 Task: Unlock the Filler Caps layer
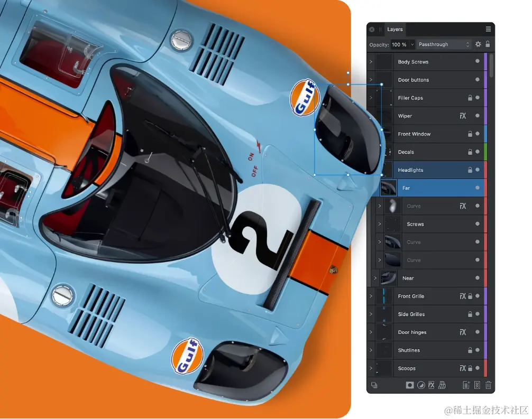(470, 98)
